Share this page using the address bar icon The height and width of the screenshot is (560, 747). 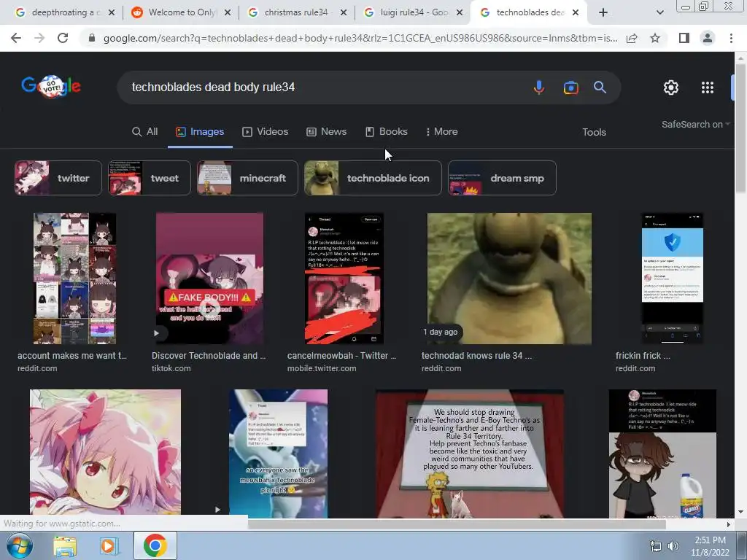click(x=632, y=38)
